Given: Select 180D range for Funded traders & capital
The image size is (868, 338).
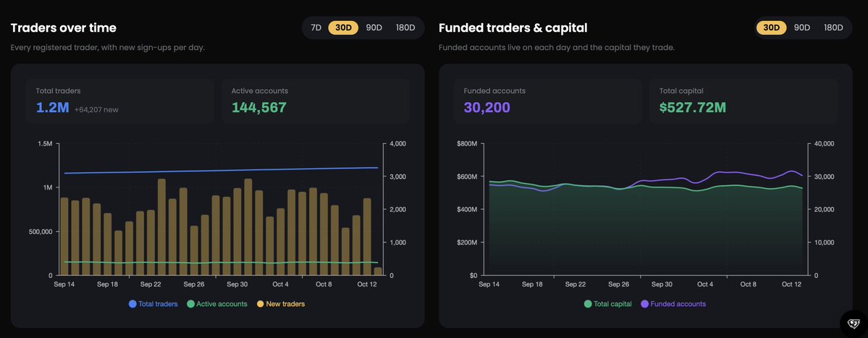Looking at the screenshot, I should [x=833, y=28].
